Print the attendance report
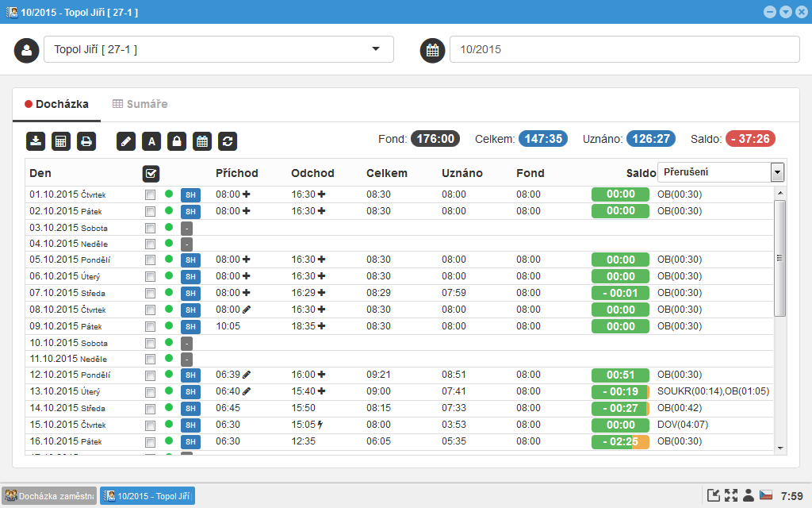The width and height of the screenshot is (812, 508). coord(86,141)
